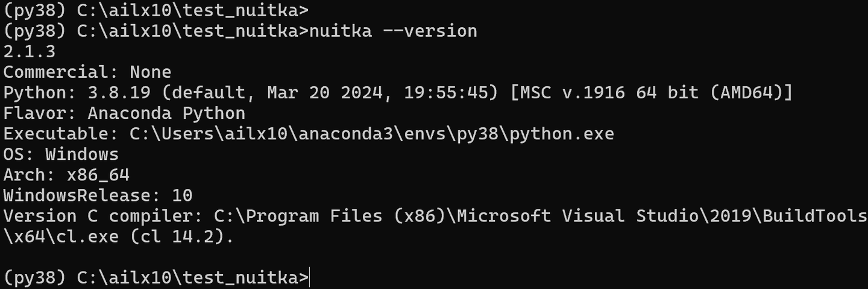Click the nuitka --version command text
Image resolution: width=868 pixels, height=289 pixels.
click(x=393, y=31)
